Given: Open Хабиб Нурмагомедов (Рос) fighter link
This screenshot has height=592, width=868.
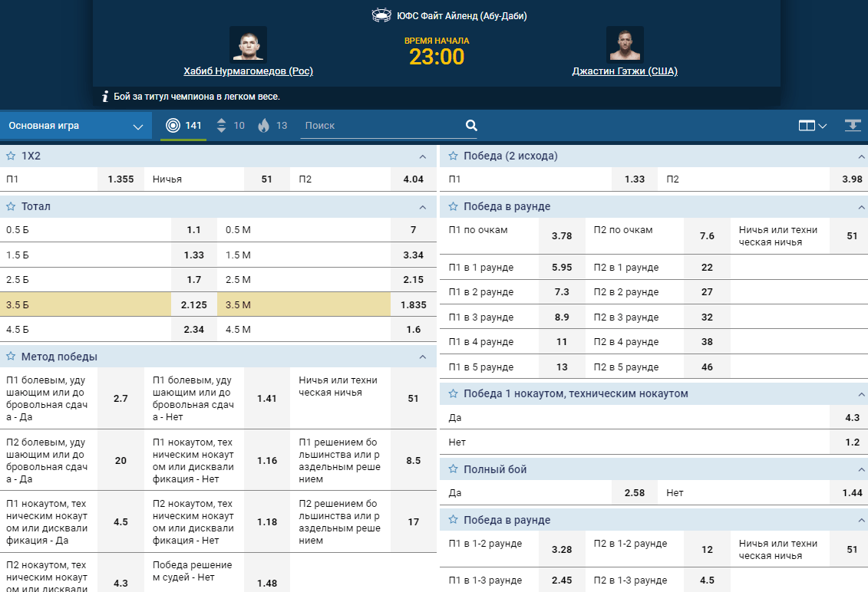Looking at the screenshot, I should pyautogui.click(x=249, y=71).
